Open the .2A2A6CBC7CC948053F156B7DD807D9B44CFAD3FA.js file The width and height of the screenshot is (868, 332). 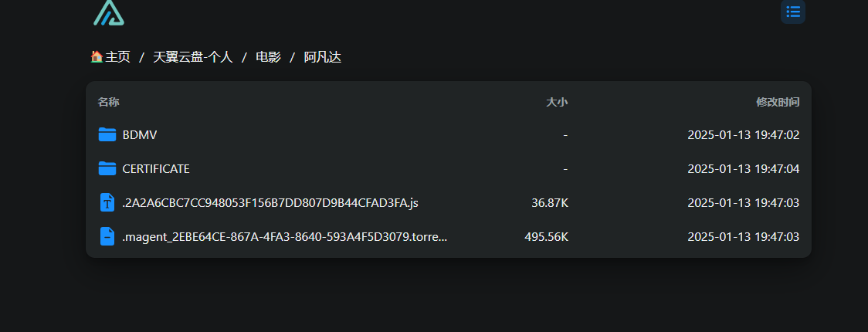[x=270, y=203]
